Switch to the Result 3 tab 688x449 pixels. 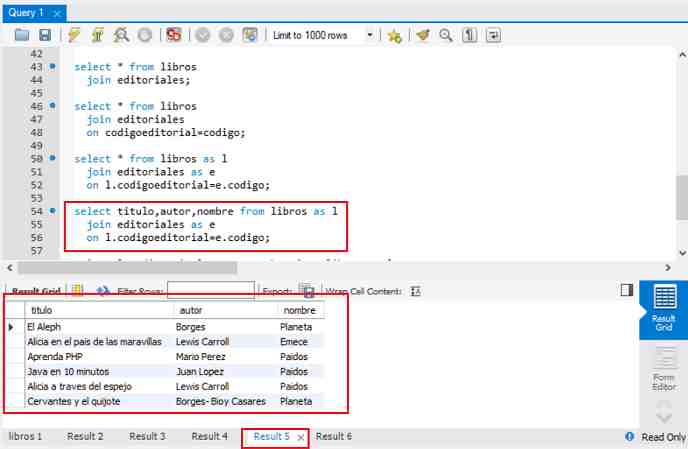tap(147, 436)
